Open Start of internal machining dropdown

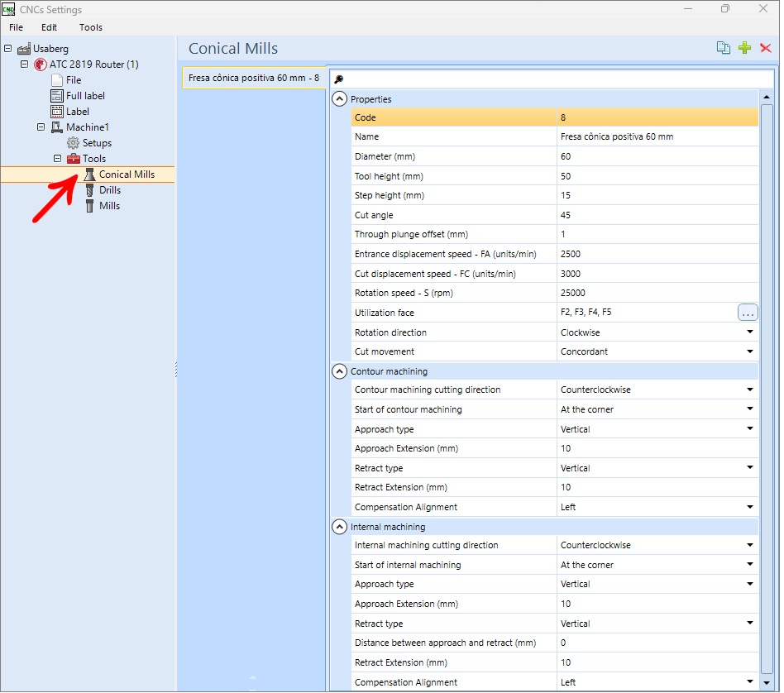tap(749, 565)
